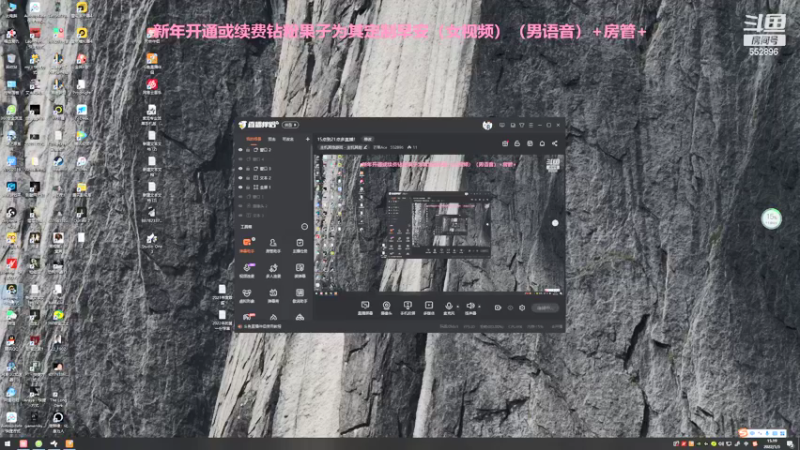Click the lock icon on the 文本 2 source

(x=248, y=178)
